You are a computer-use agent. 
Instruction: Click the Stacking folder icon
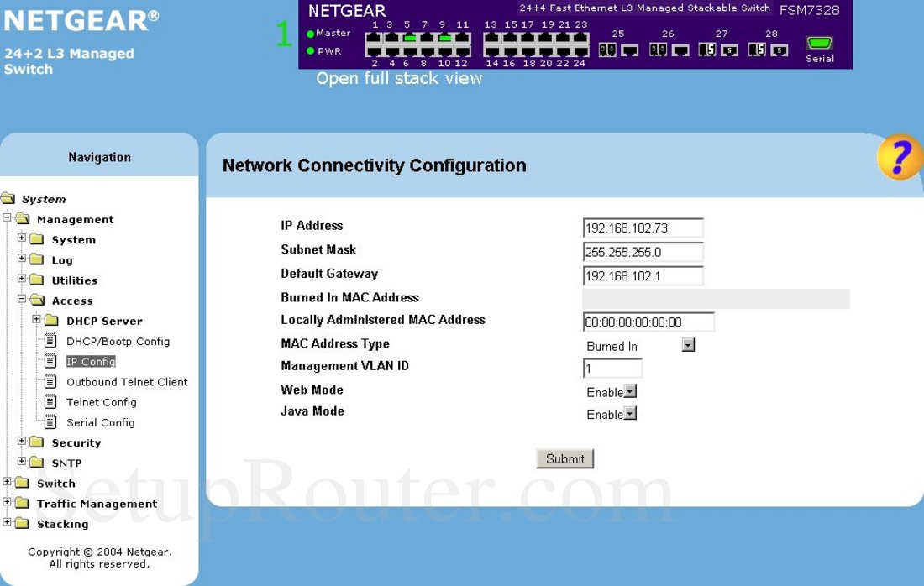click(x=23, y=523)
